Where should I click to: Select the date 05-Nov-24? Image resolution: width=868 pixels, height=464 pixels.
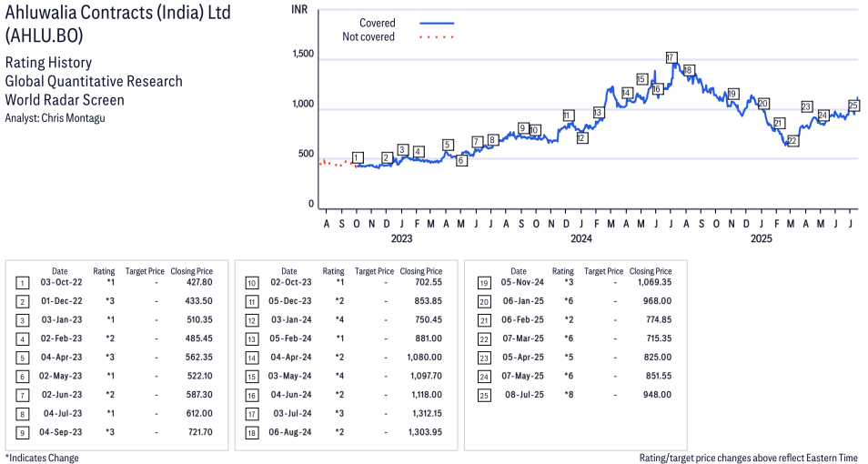pyautogui.click(x=522, y=282)
